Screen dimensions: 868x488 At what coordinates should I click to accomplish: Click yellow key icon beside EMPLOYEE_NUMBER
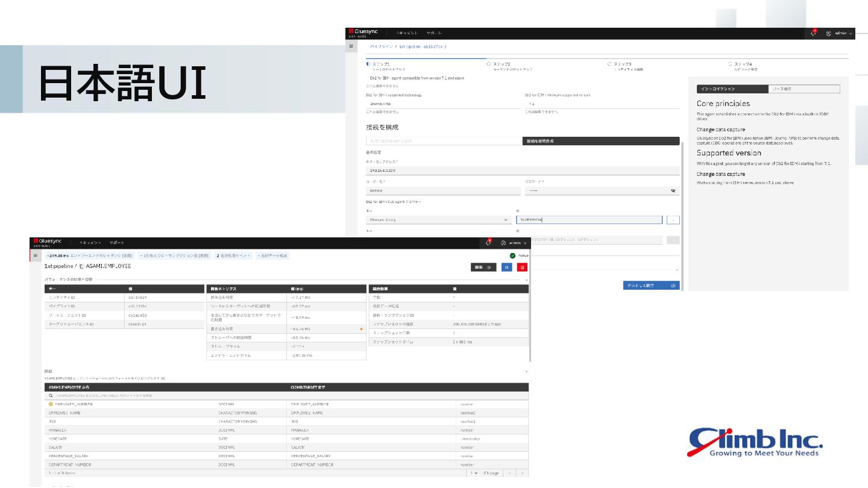51,404
